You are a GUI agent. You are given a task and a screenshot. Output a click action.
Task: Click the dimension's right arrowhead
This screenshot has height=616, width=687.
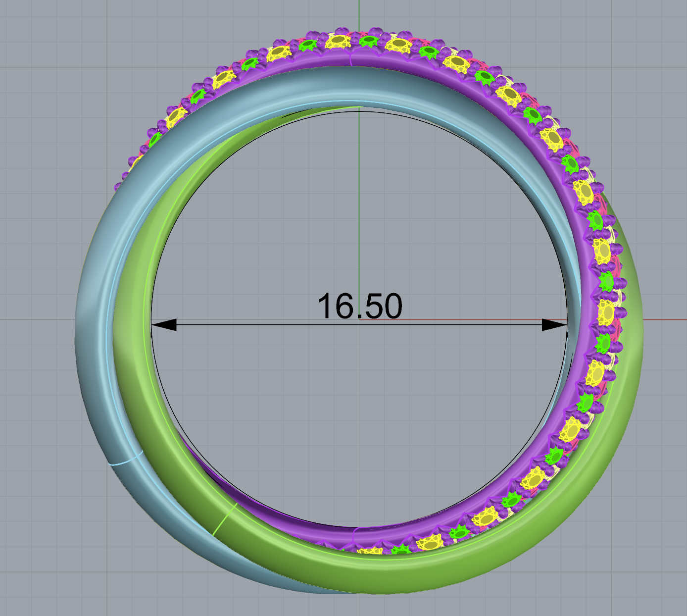(x=554, y=325)
